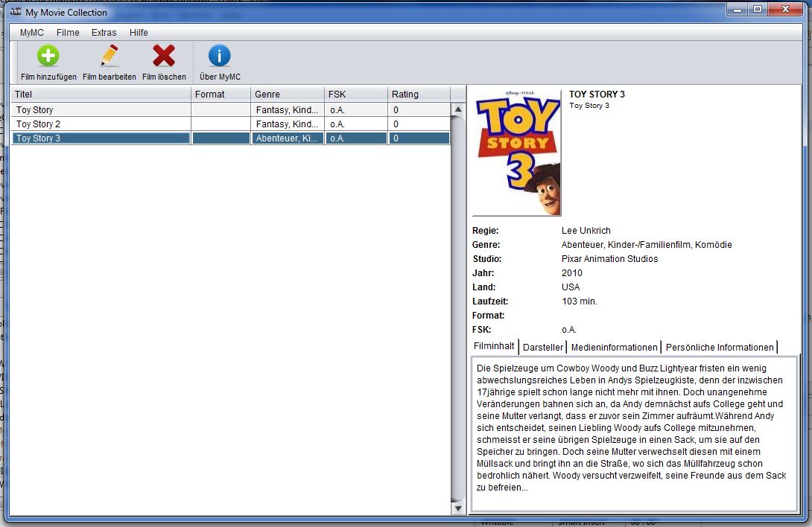Click the pencil Film bearbeiten icon
Image resolution: width=812 pixels, height=527 pixels.
point(110,55)
